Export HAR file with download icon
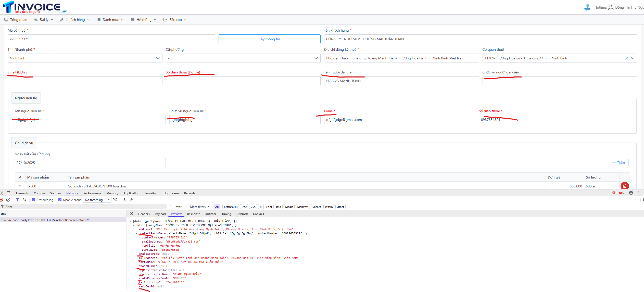The width and height of the screenshot is (644, 292). tap(132, 200)
